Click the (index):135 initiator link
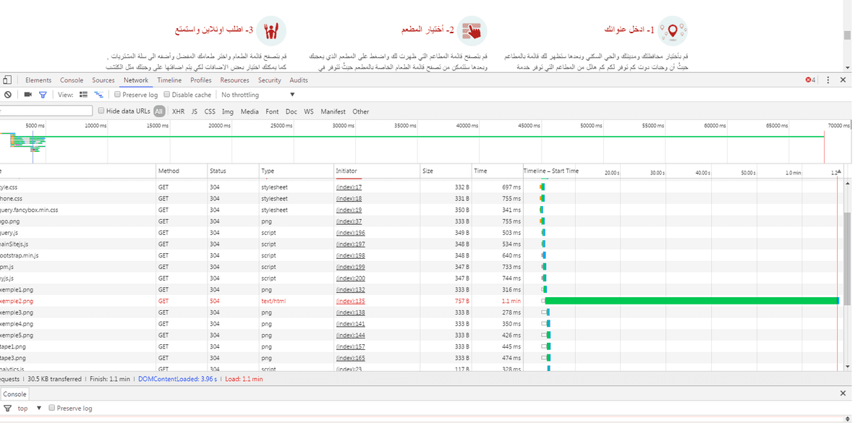 (350, 301)
